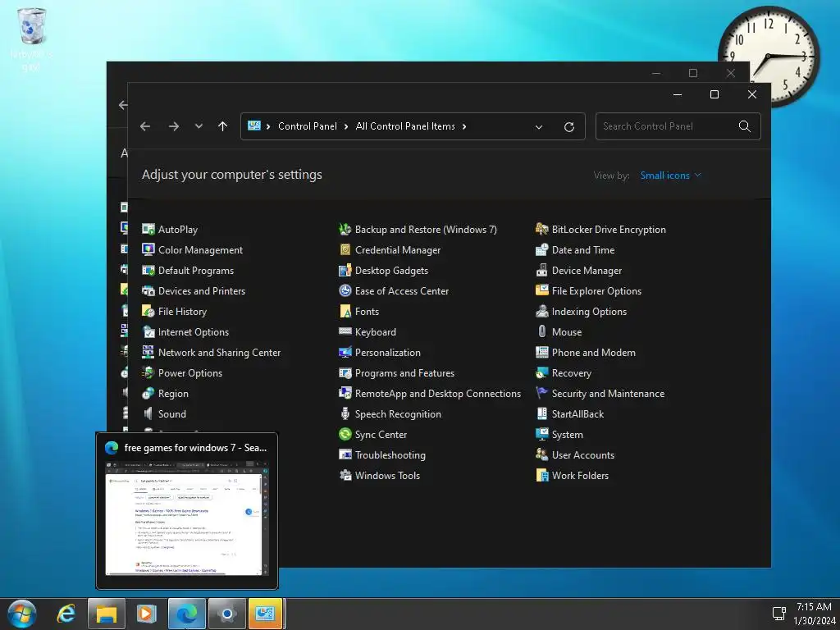Open the Fonts folder icon
The width and height of the screenshot is (840, 630).
click(x=345, y=311)
